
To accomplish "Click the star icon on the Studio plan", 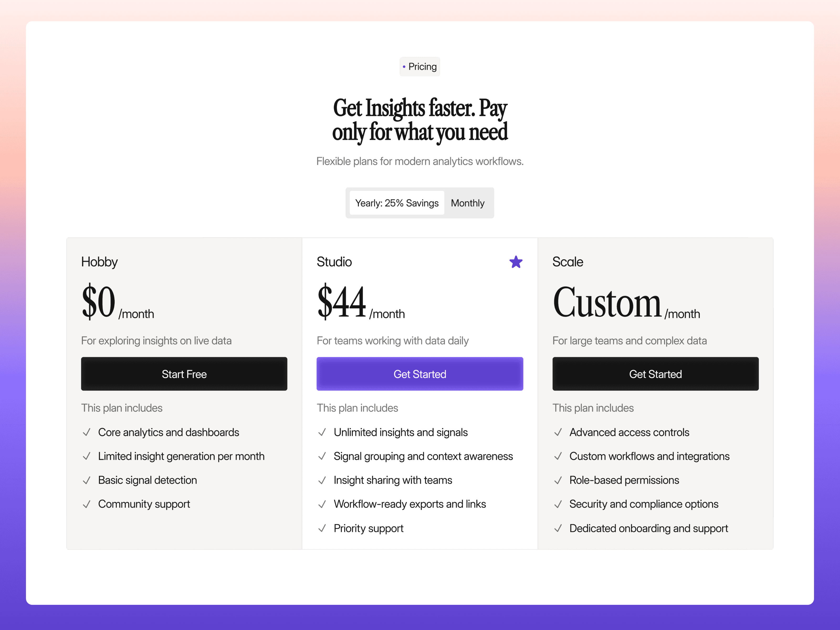I will (516, 262).
